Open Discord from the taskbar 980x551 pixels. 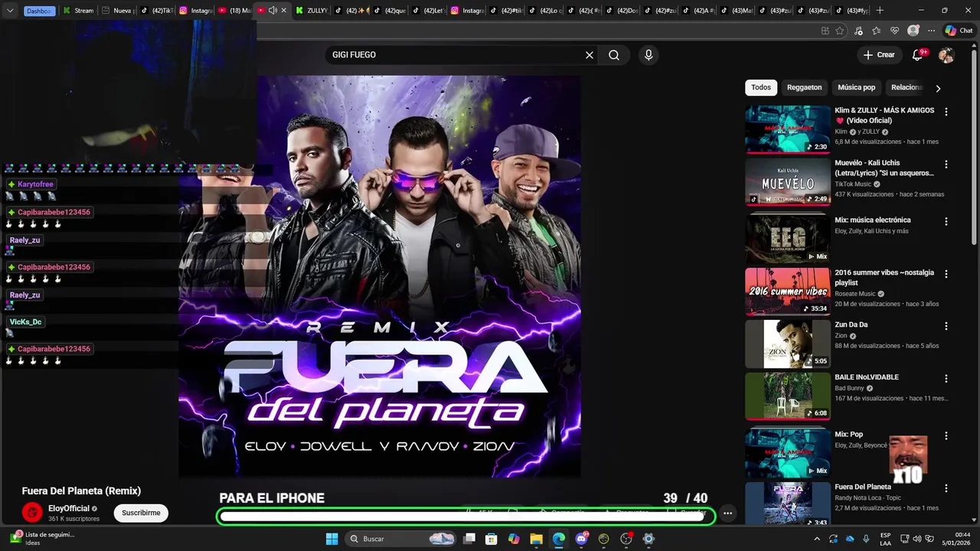pyautogui.click(x=581, y=539)
